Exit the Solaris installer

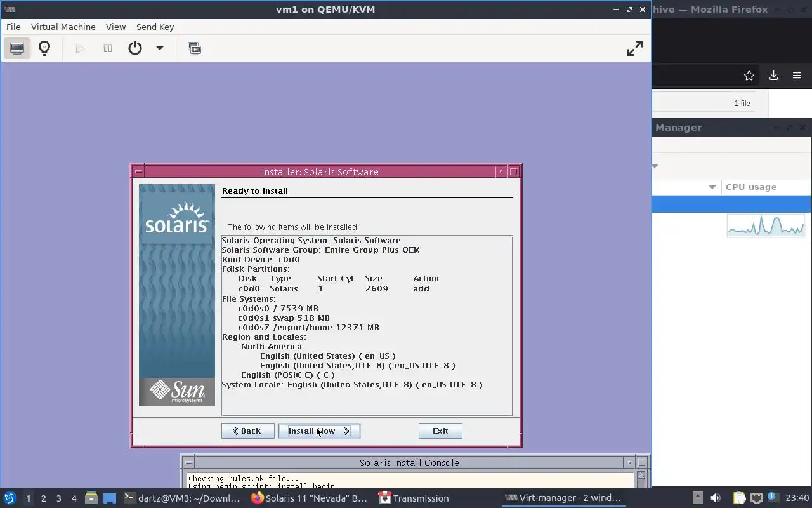pyautogui.click(x=440, y=431)
